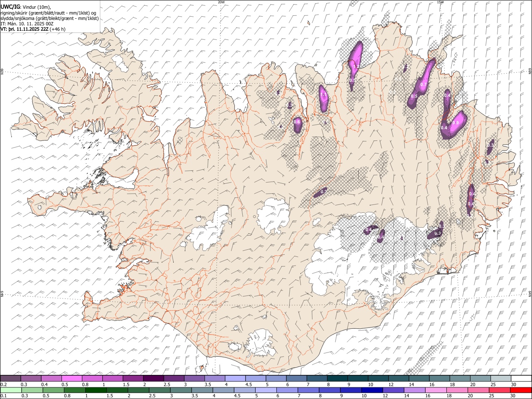Image resolution: width=532 pixels, height=399 pixels.
Task: Pick the darkest purple swatch in the top legend
Action: pos(153,378)
